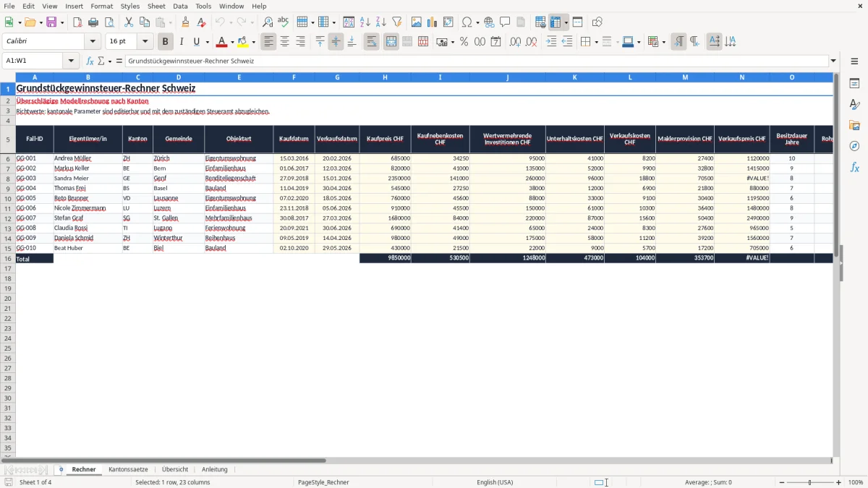
Task: Click into the formula input line
Action: pos(477,61)
